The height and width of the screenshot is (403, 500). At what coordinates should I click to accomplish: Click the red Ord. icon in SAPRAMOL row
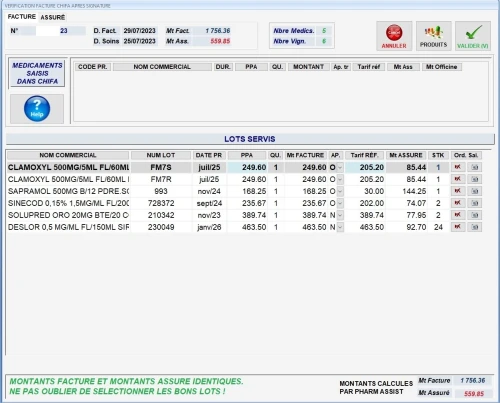click(x=458, y=191)
